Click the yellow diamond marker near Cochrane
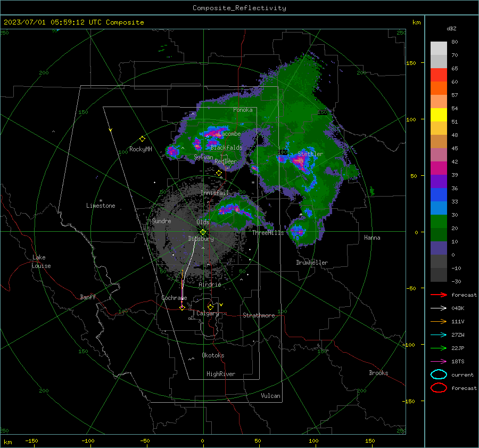 tap(182, 308)
